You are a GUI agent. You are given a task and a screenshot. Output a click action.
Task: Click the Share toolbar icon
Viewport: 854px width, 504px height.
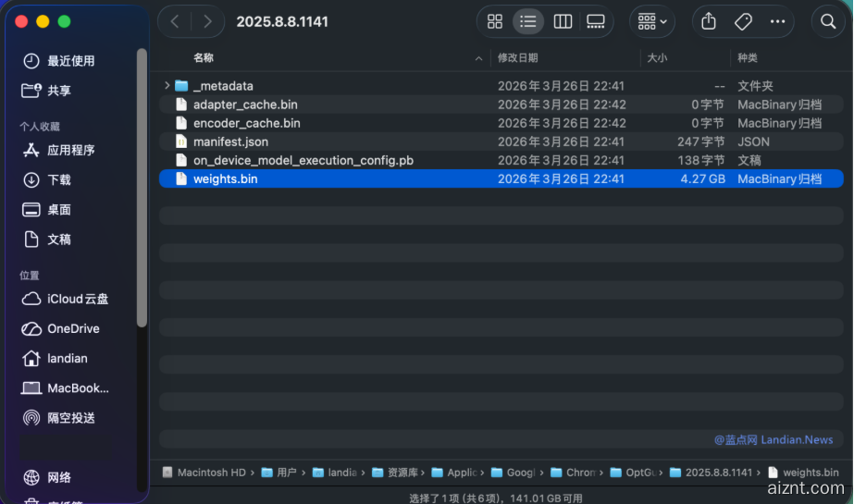708,22
